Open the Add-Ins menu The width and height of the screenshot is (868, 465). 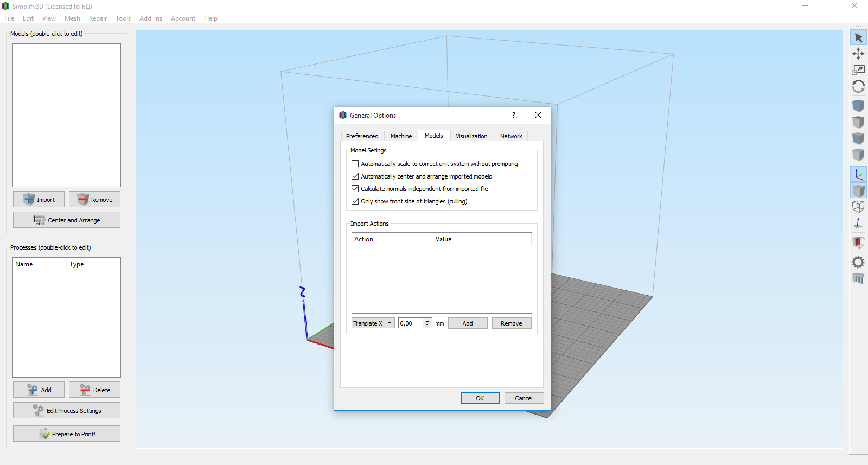click(x=151, y=18)
